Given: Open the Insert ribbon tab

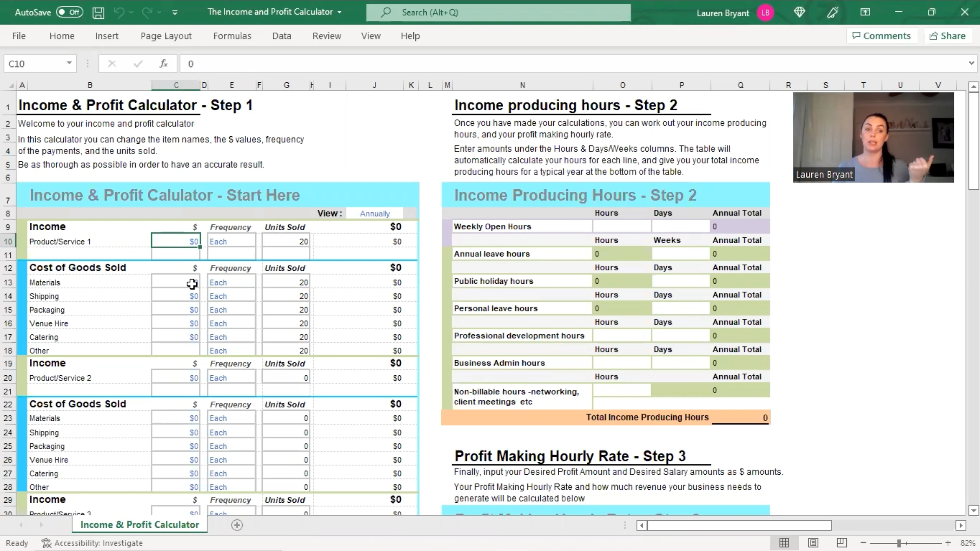Looking at the screenshot, I should [107, 36].
